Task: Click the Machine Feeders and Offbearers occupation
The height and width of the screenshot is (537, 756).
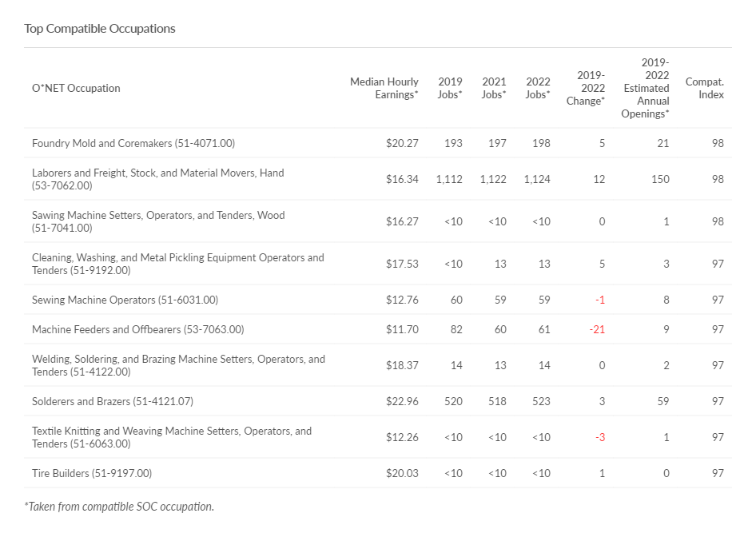Action: click(138, 329)
